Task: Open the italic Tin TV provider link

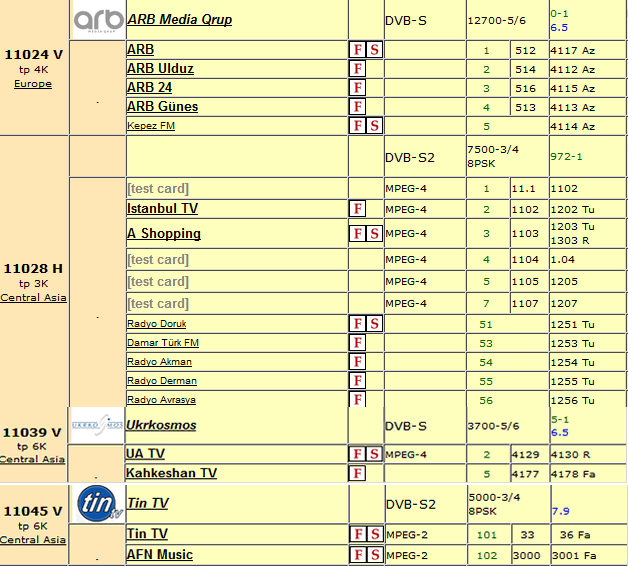Action: click(x=148, y=503)
